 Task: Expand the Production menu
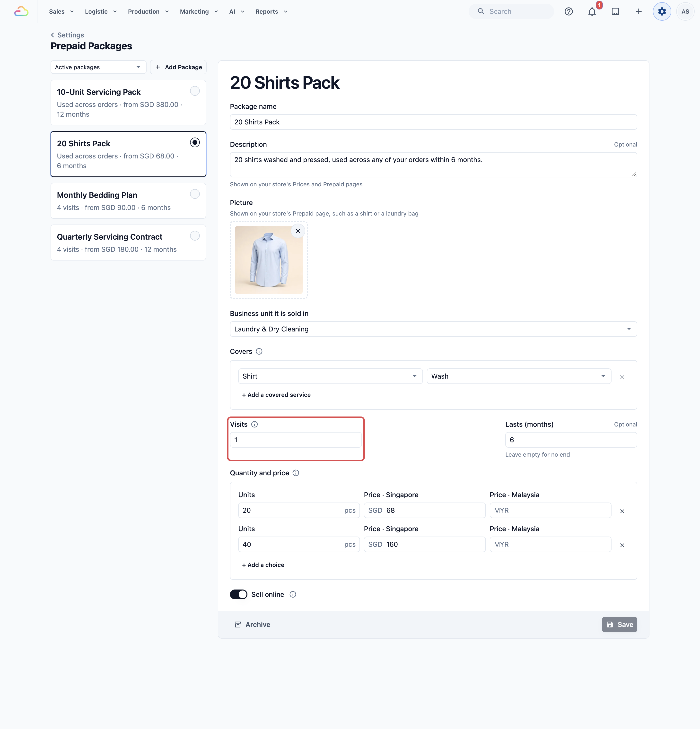[x=149, y=11]
